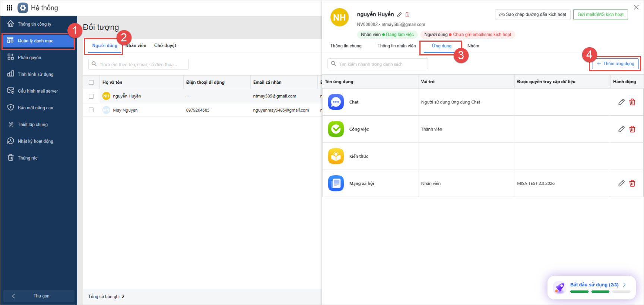Open Nhật ký hoạt động in sidebar
The image size is (644, 305).
pos(35,141)
